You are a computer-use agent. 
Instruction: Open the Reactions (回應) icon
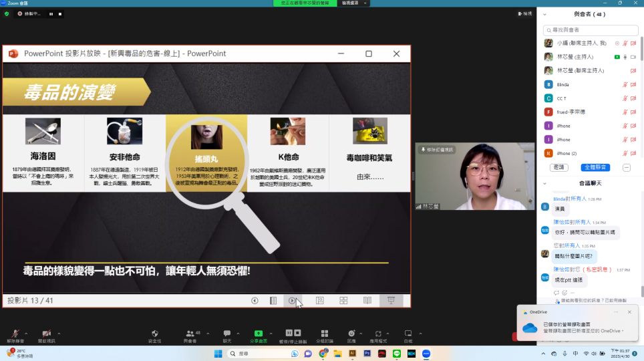(x=351, y=334)
